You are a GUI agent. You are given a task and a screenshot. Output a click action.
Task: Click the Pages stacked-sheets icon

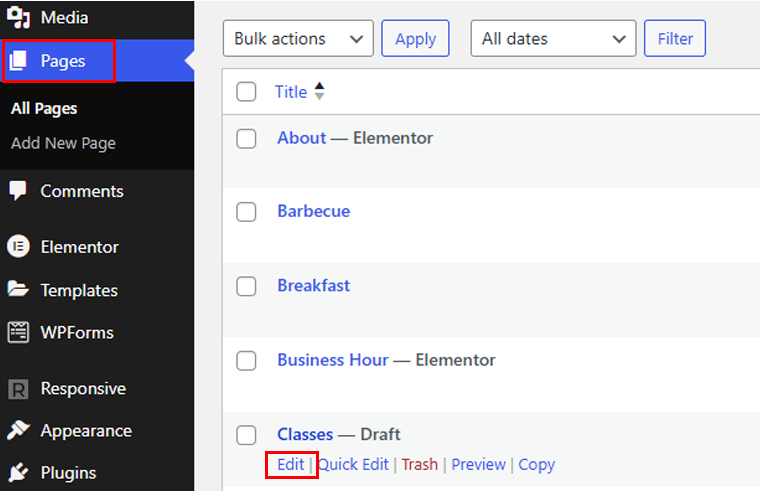(18, 61)
